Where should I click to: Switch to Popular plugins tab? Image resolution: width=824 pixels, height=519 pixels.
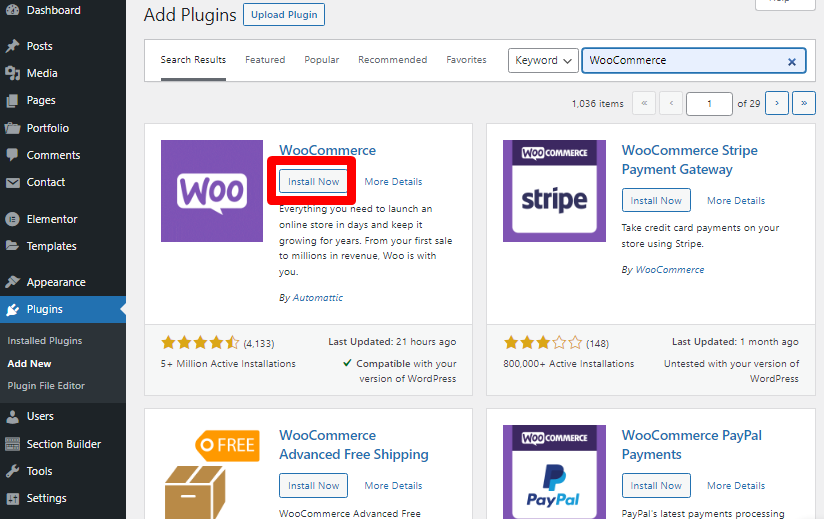click(x=322, y=60)
